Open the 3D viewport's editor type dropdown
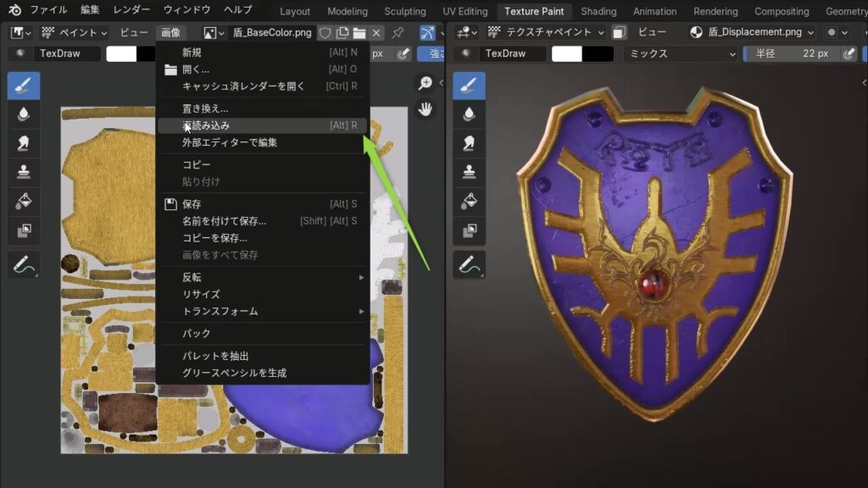The width and height of the screenshot is (868, 488). coord(466,33)
